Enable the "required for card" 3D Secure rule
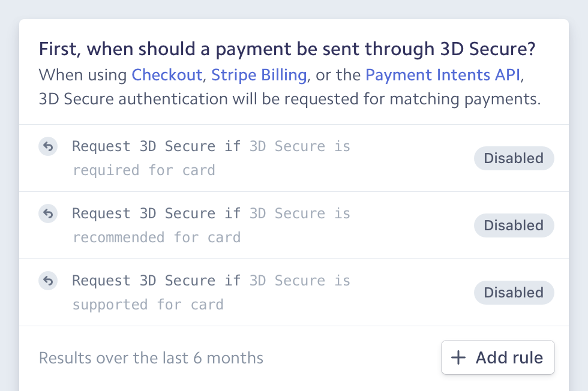This screenshot has width=588, height=391. point(514,158)
